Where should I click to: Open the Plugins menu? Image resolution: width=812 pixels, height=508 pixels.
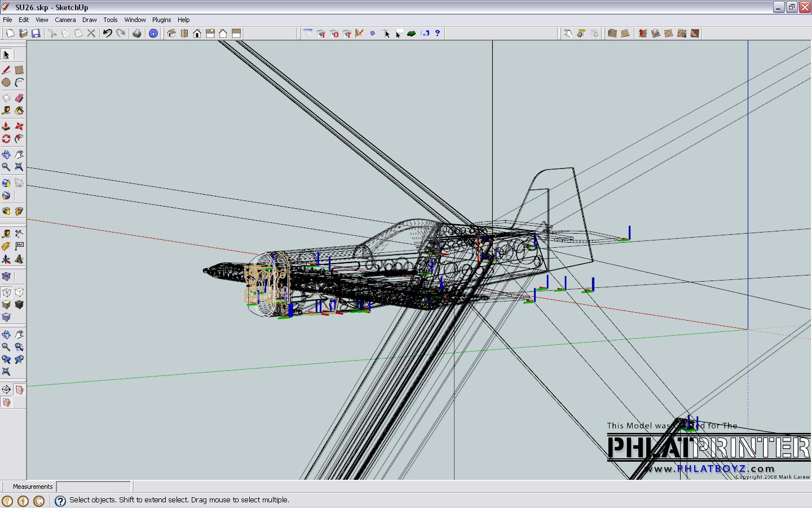click(x=161, y=20)
